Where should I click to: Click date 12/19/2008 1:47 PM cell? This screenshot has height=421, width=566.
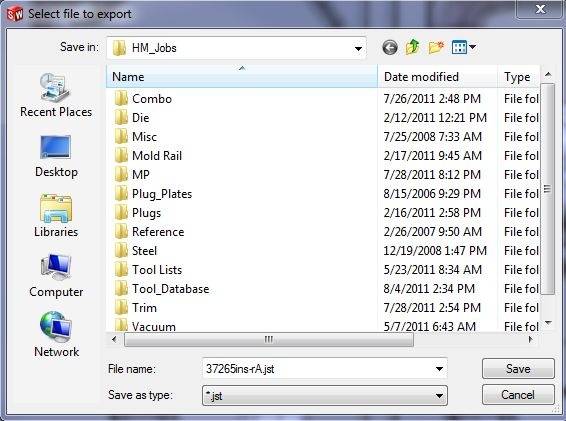pyautogui.click(x=435, y=251)
